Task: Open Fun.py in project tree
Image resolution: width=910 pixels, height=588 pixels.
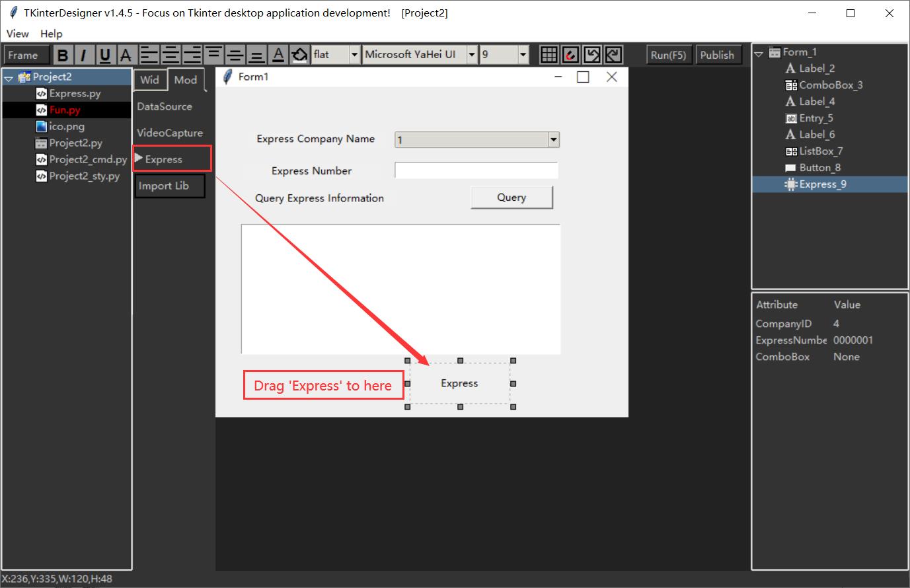Action: pos(65,110)
